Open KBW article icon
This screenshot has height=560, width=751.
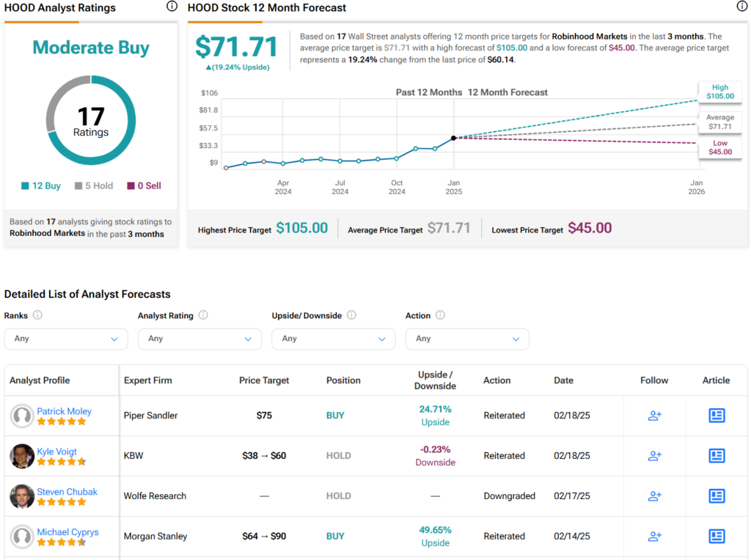(x=717, y=456)
